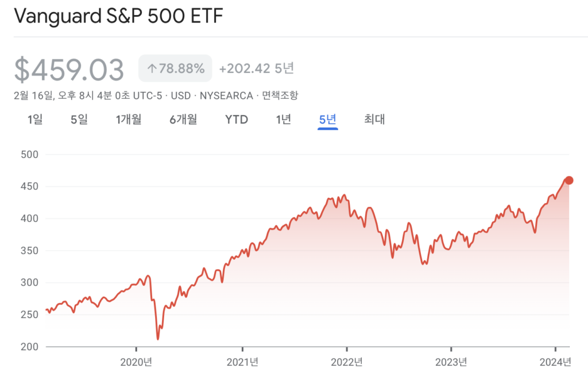Switch to the 5일 time range tab
588x376 pixels.
79,120
